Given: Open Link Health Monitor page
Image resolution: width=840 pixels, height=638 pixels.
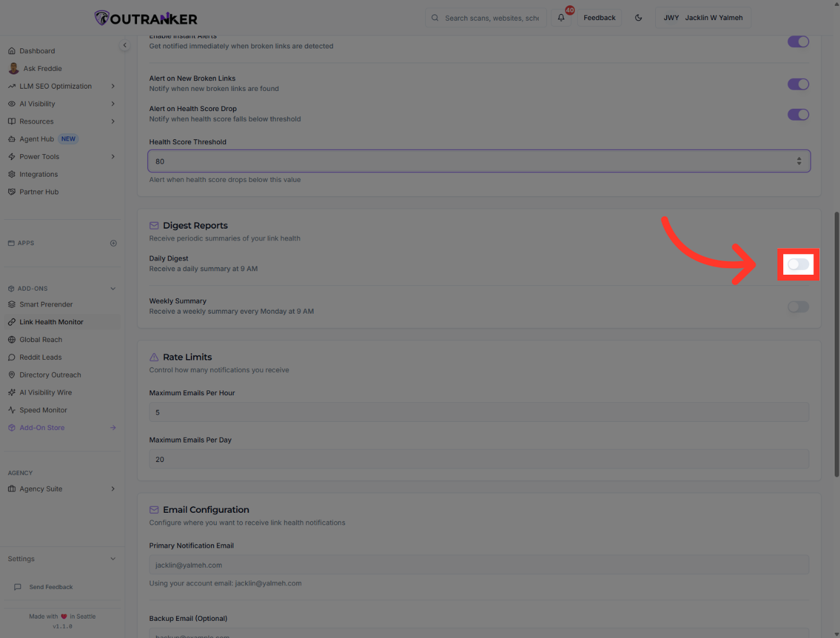Looking at the screenshot, I should click(x=51, y=322).
